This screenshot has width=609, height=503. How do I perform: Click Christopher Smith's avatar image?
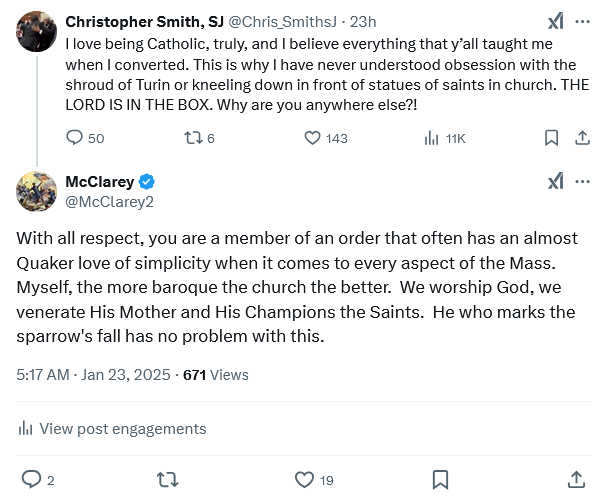[x=36, y=31]
